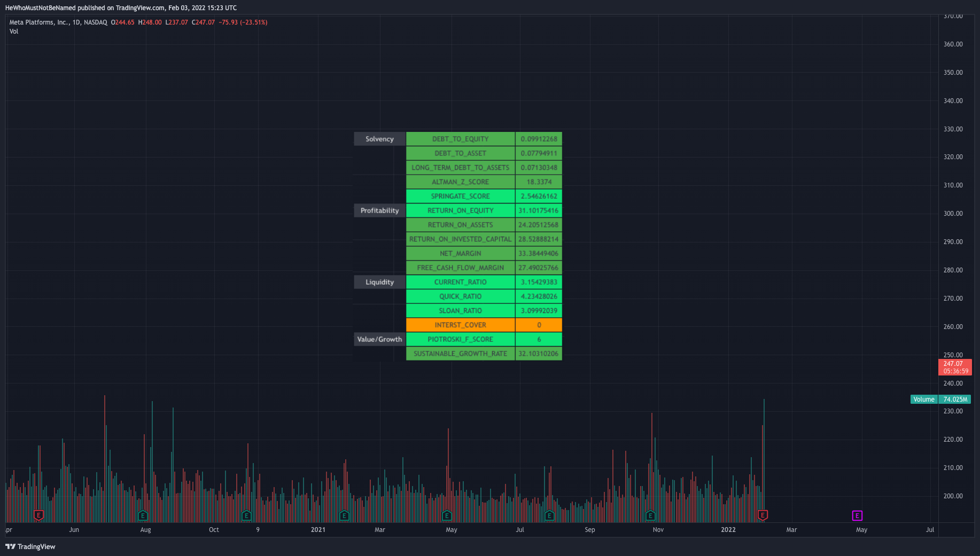Click the 32.10310206 value cell
This screenshot has width=980, height=556.
coord(539,354)
